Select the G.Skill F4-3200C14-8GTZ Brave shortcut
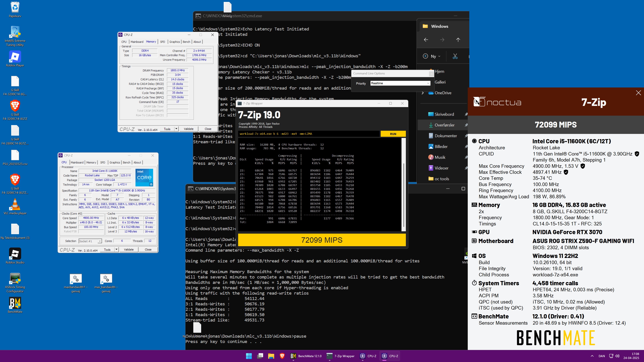 click(15, 110)
